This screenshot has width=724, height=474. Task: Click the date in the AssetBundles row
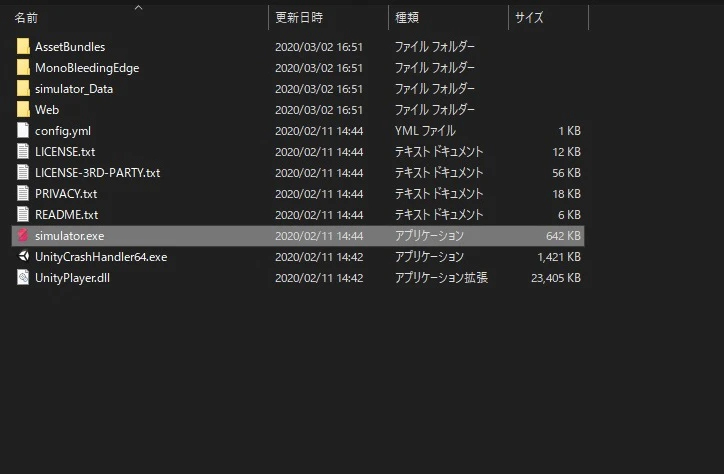coord(319,47)
